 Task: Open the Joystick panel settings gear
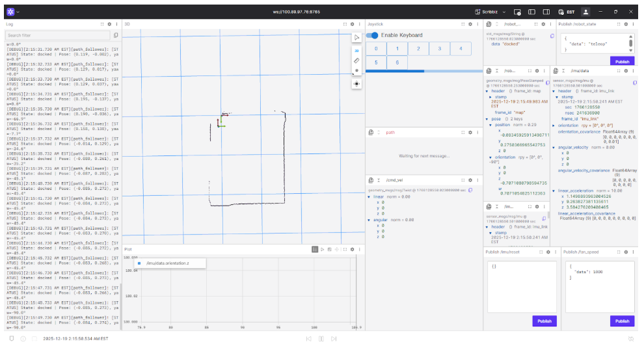pyautogui.click(x=470, y=24)
